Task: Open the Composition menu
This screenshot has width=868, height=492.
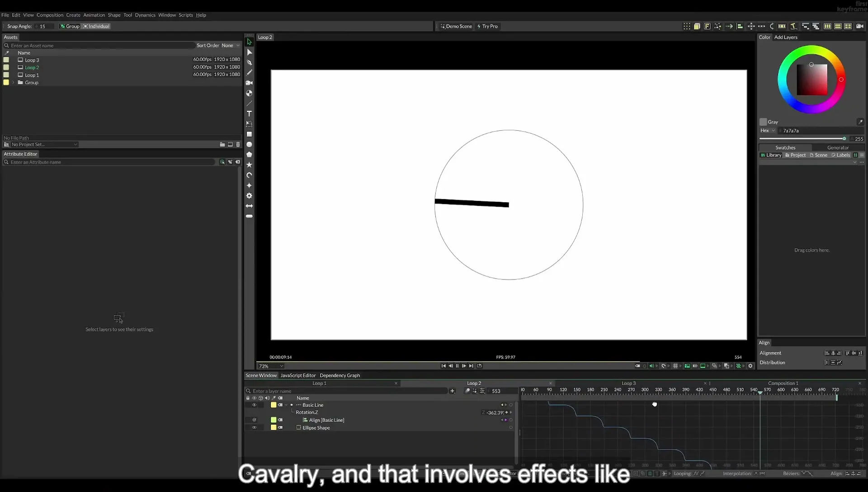Action: (50, 15)
